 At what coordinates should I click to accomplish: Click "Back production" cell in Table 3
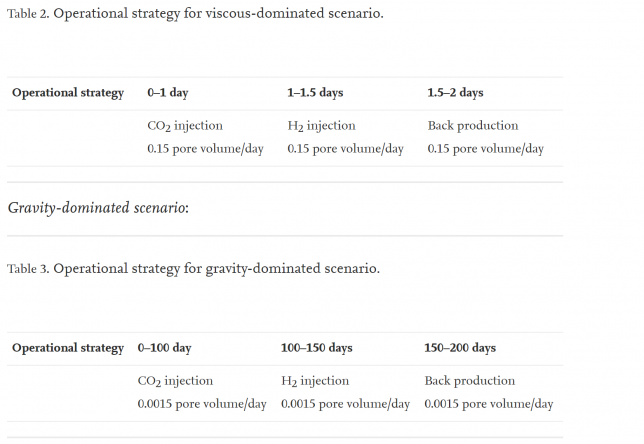[470, 381]
